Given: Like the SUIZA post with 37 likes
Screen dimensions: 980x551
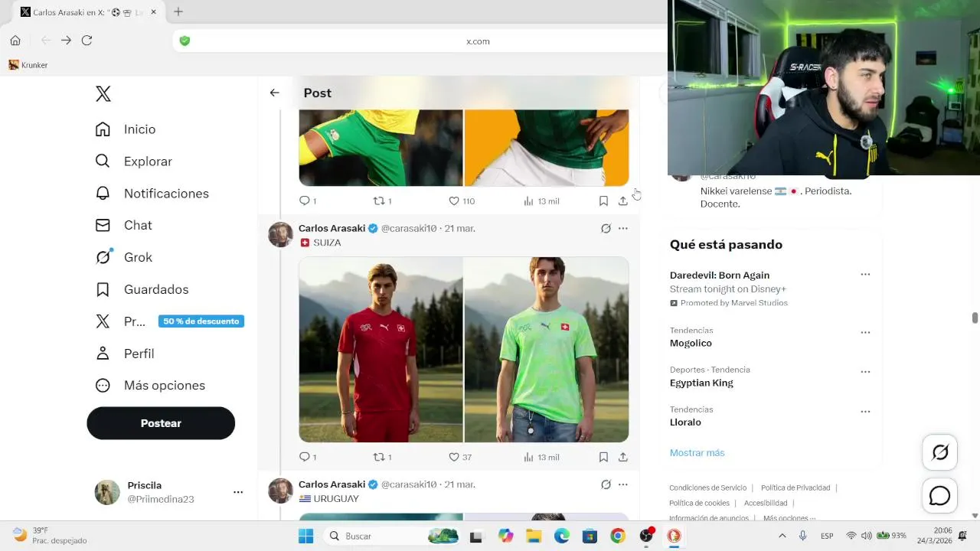Looking at the screenshot, I should pyautogui.click(x=460, y=457).
